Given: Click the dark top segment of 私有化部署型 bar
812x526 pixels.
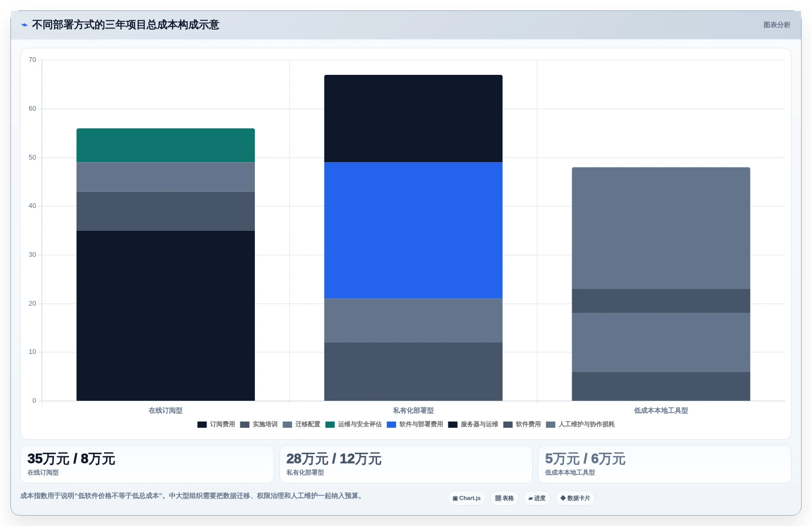Looking at the screenshot, I should coord(414,119).
